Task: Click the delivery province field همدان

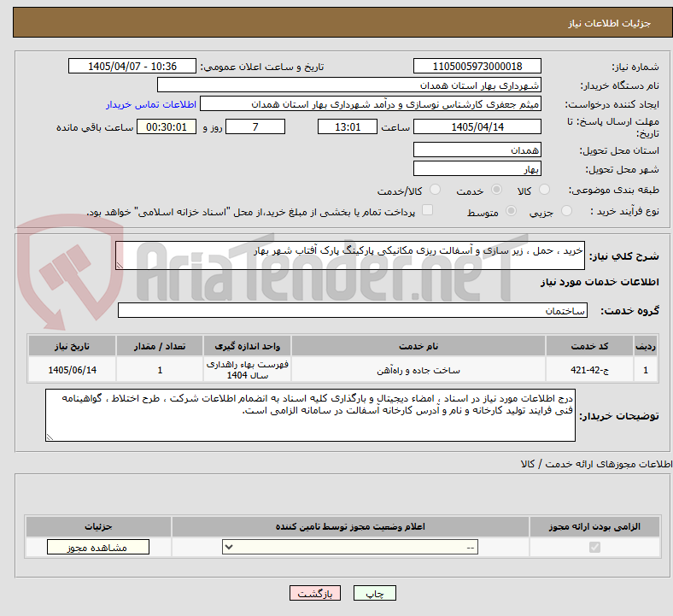Action: point(477,150)
